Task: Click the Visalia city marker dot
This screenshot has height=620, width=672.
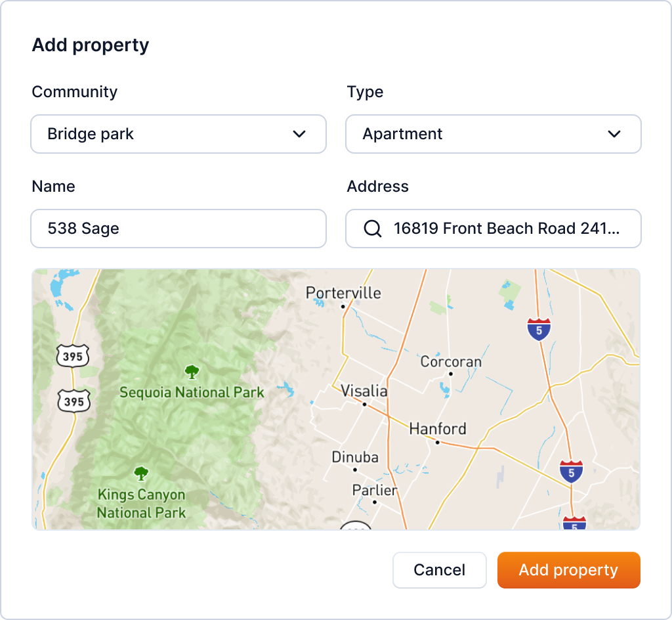Action: (365, 405)
